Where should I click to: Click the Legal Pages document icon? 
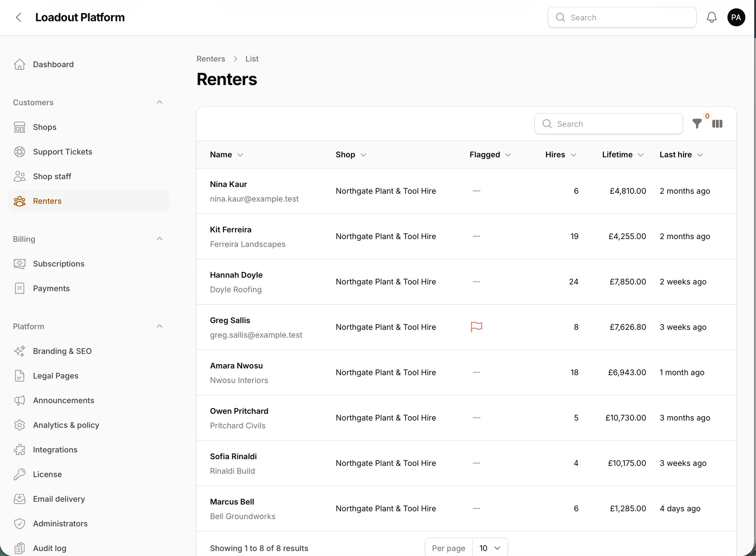tap(19, 376)
